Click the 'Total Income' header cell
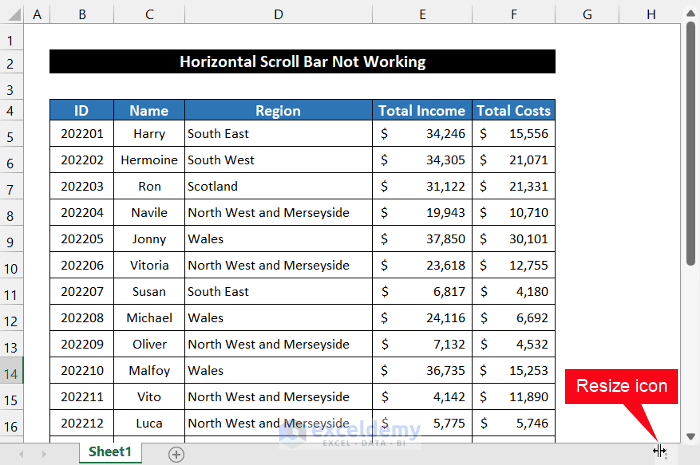The image size is (700, 465). (422, 111)
